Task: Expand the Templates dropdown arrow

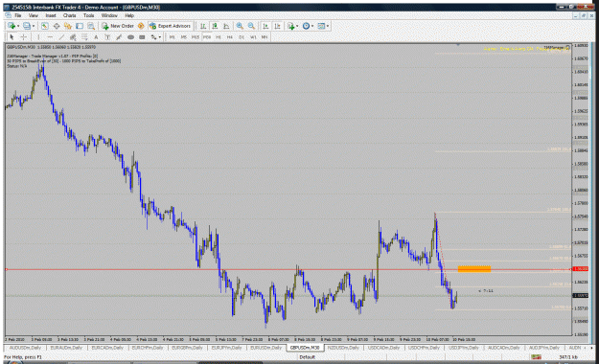Action: click(x=328, y=26)
